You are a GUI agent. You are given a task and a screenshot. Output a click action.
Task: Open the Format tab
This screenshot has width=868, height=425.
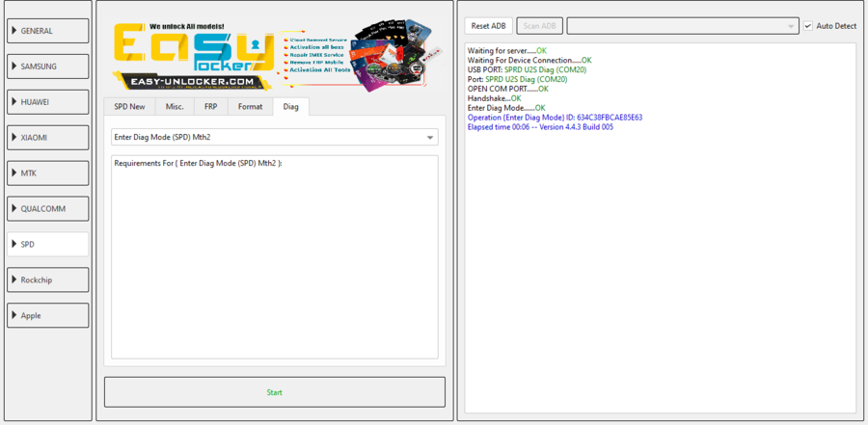pos(250,107)
